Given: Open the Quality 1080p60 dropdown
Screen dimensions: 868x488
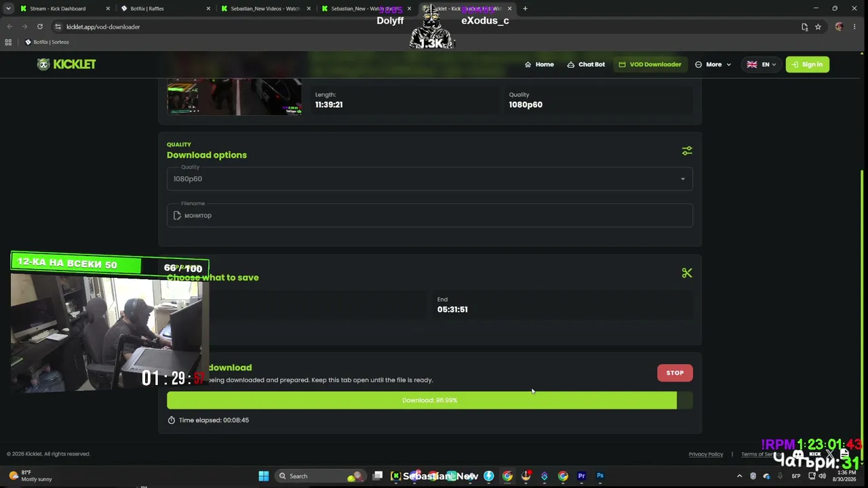Looking at the screenshot, I should [x=430, y=179].
